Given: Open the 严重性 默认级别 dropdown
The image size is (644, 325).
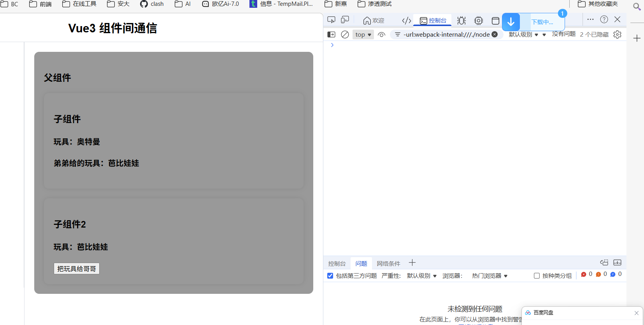Looking at the screenshot, I should 421,276.
